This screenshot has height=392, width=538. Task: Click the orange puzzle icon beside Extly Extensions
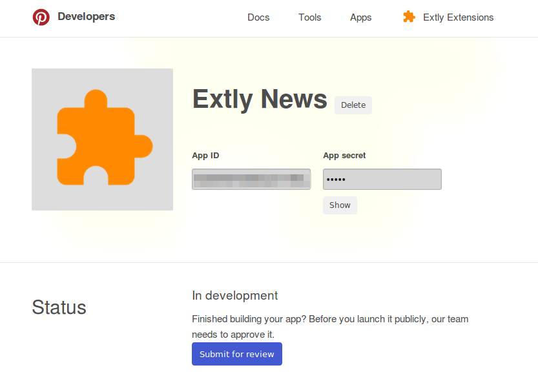(409, 17)
